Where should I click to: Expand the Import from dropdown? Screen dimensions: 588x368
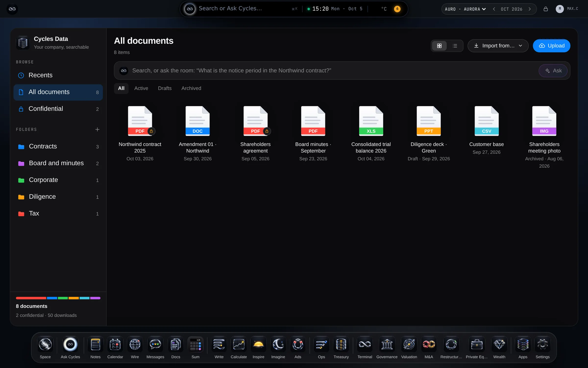click(498, 46)
